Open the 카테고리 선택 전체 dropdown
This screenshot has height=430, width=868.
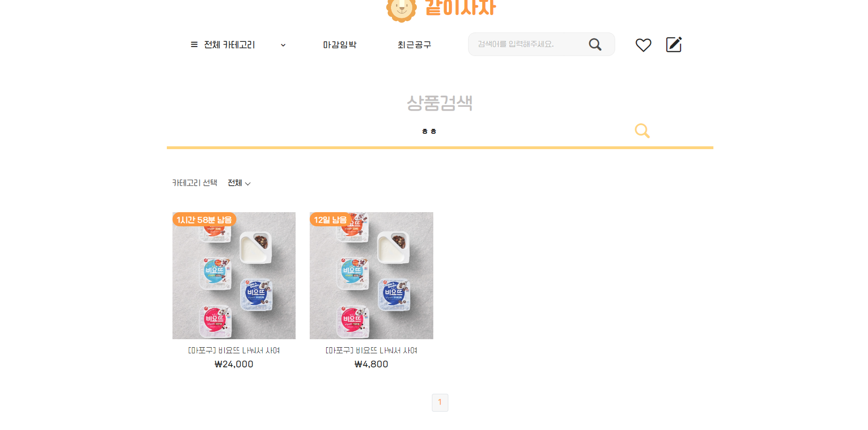point(239,183)
